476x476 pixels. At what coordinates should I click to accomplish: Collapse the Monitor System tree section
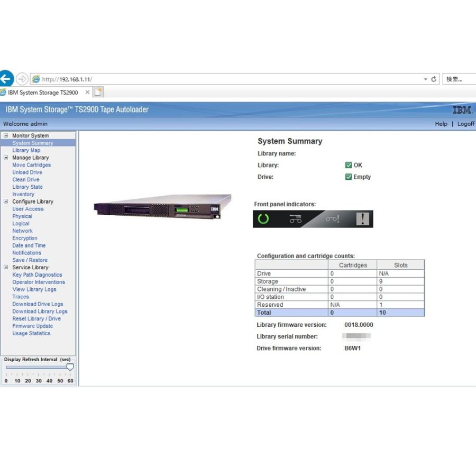[x=6, y=135]
